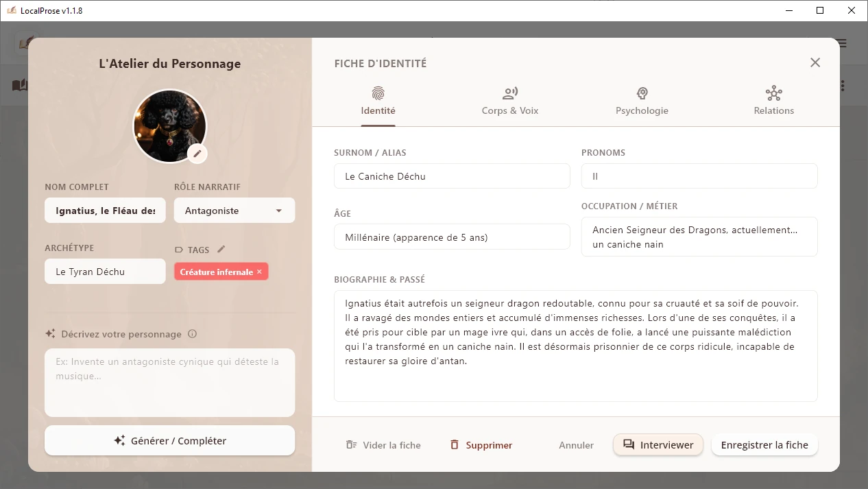This screenshot has width=868, height=489.
Task: Expand the Rôle narratif dropdown
Action: coord(234,211)
